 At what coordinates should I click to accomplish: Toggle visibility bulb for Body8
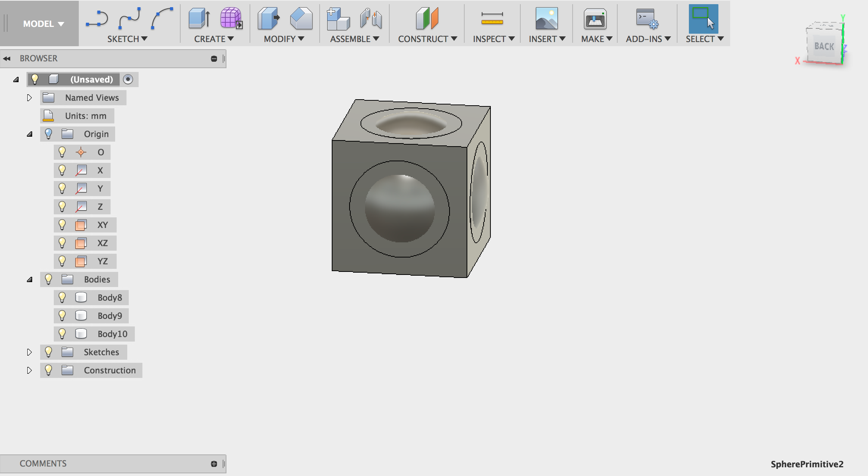click(x=62, y=298)
